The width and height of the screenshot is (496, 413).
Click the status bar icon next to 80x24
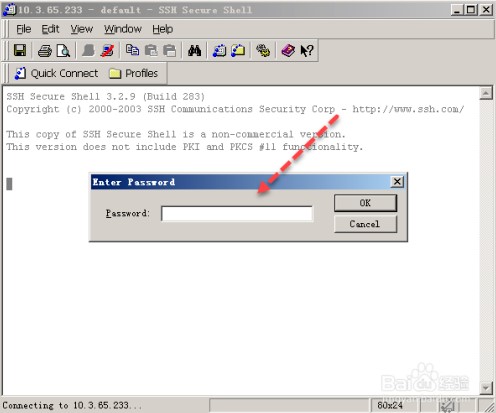click(x=447, y=406)
